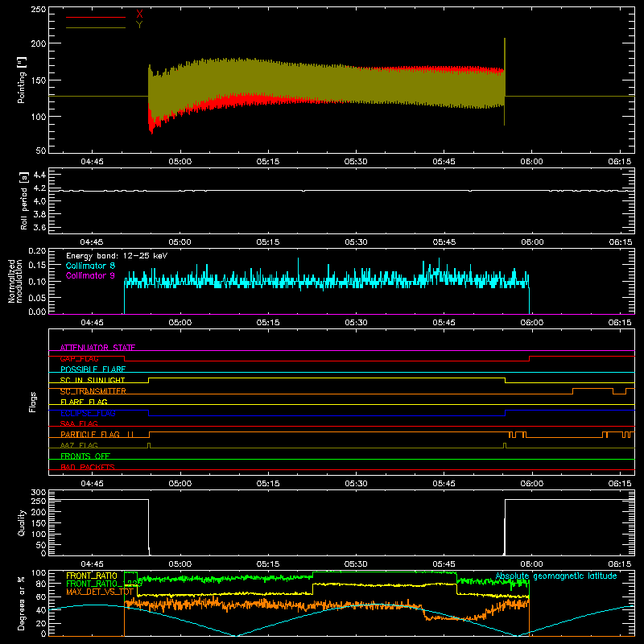
Task: Click the 'Degrees or %' axis title
Action: point(22,603)
